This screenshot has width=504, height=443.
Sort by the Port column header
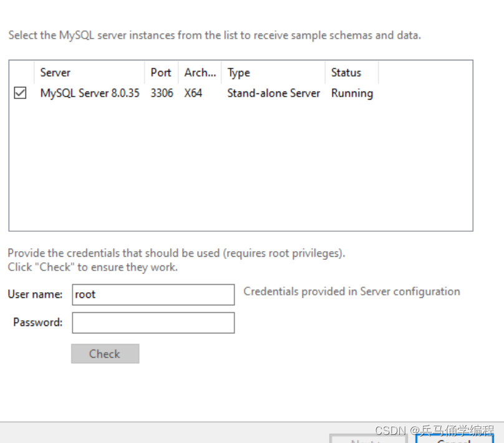162,72
